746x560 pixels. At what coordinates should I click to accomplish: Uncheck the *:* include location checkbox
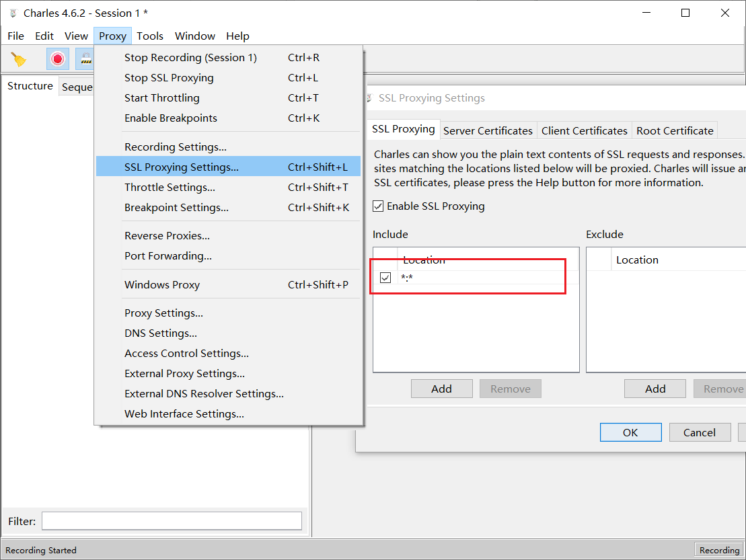click(385, 278)
